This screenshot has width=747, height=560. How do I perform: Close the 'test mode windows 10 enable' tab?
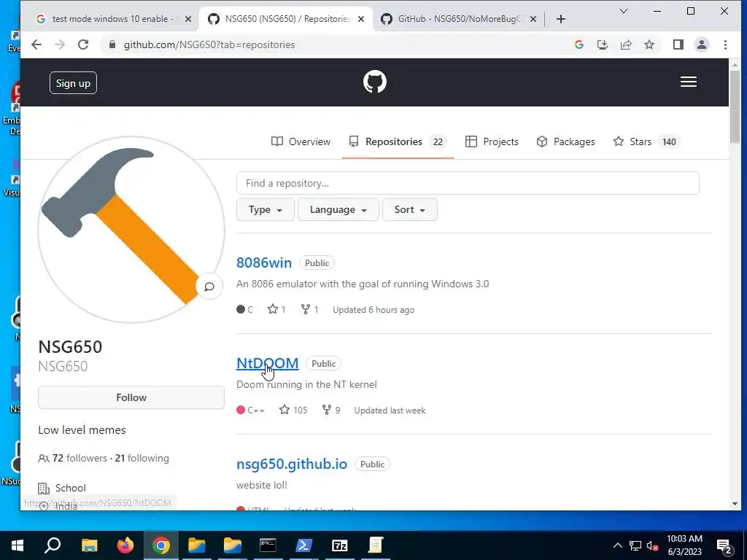pos(188,19)
